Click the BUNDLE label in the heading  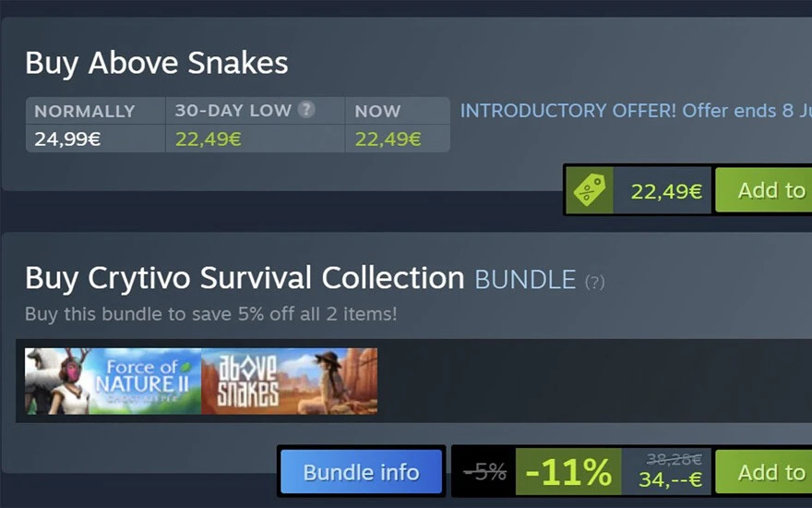point(525,280)
